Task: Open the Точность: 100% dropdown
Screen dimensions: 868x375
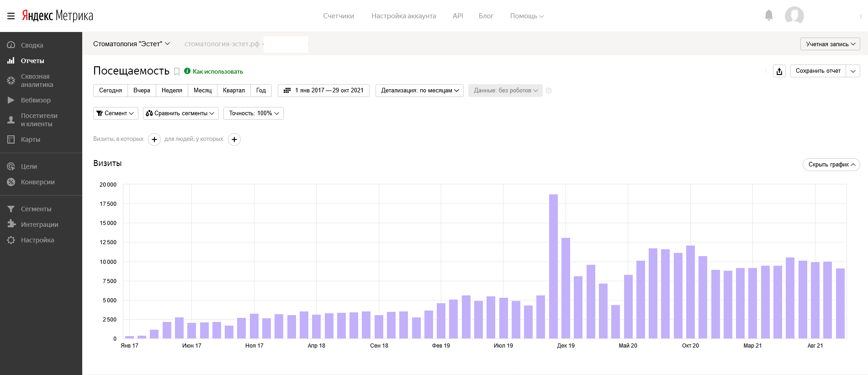Action: [254, 113]
